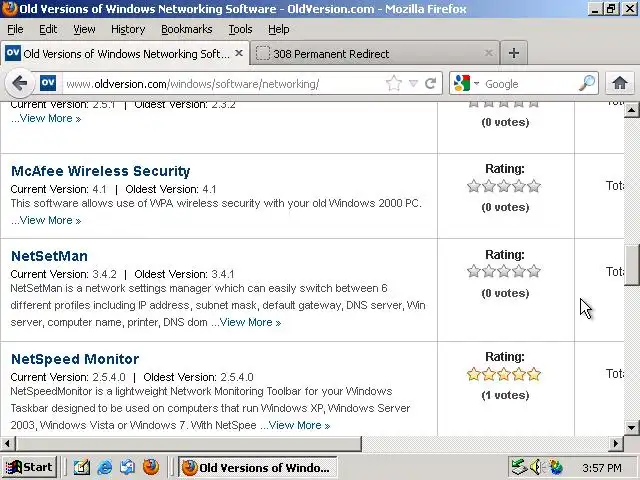Bookmark this page with the star icon
The height and width of the screenshot is (480, 640).
point(393,84)
